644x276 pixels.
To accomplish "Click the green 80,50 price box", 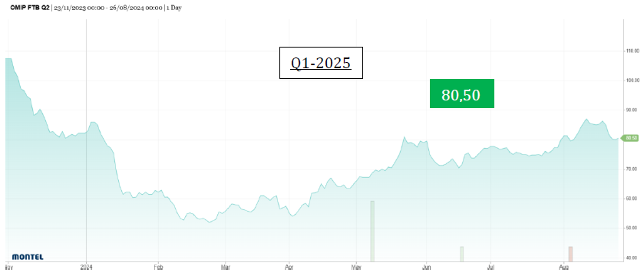I will pyautogui.click(x=461, y=94).
